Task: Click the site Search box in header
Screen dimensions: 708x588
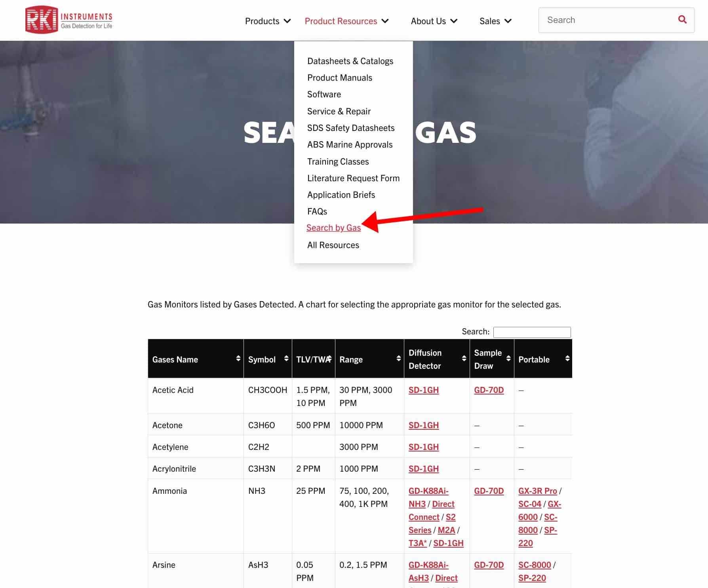Action: click(608, 20)
